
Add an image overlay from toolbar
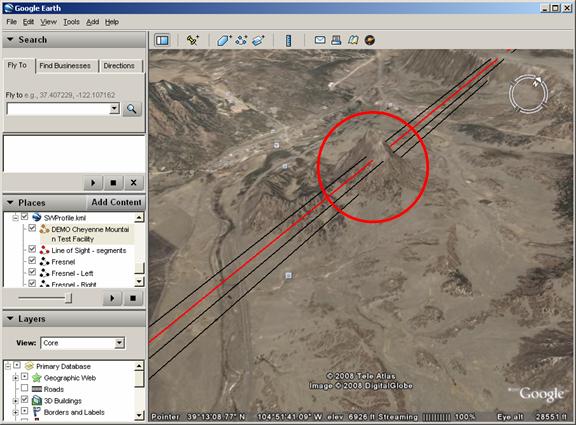(258, 40)
